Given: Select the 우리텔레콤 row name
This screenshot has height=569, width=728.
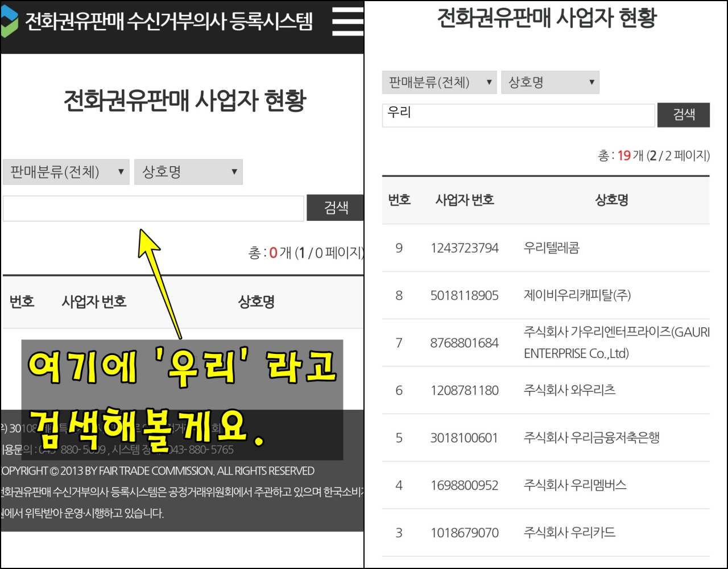Looking at the screenshot, I should pos(551,248).
